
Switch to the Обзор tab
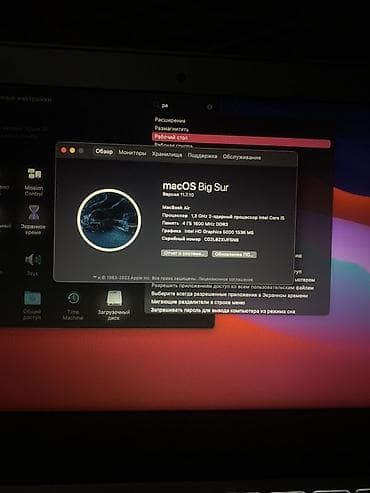[x=104, y=152]
